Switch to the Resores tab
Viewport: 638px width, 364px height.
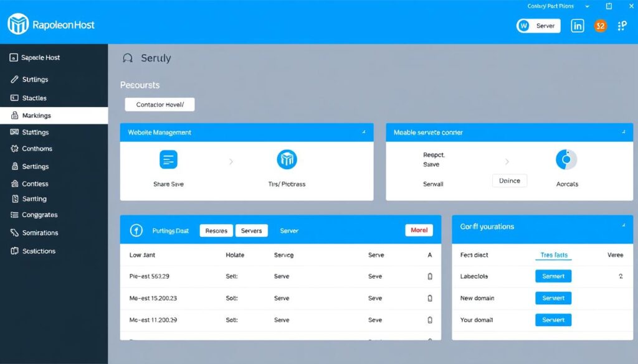point(216,231)
